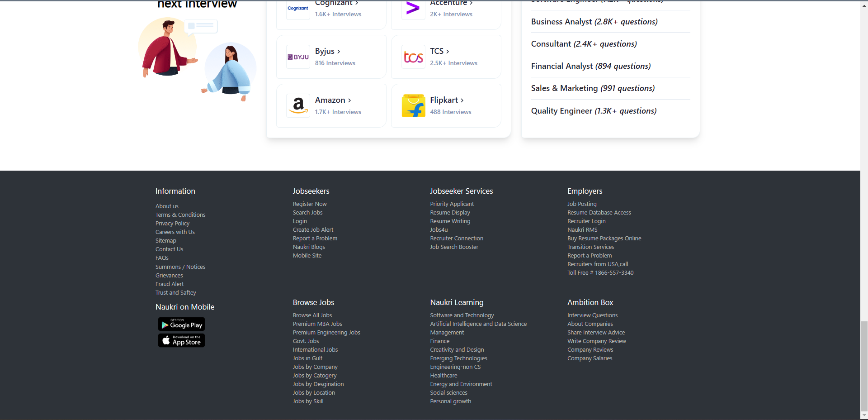The width and height of the screenshot is (868, 420).
Task: Click About us in footer
Action: click(x=167, y=206)
